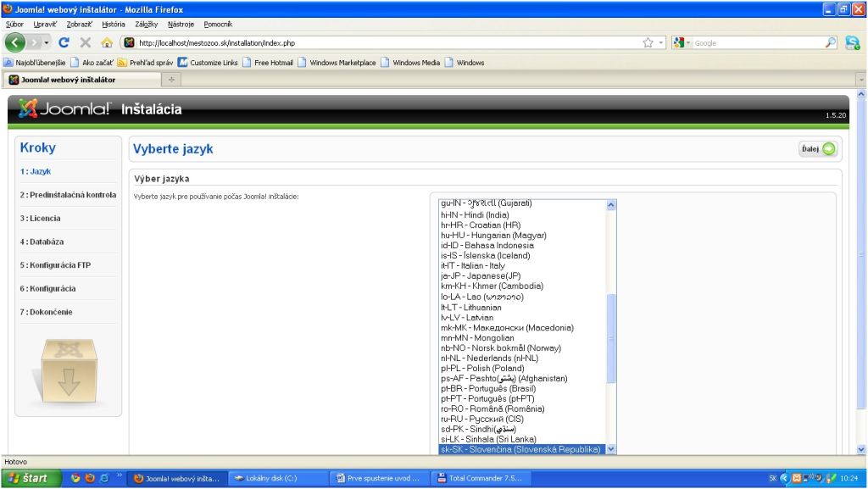The image size is (868, 489).
Task: Click step 5: Konfigurácia FTP
Action: click(x=55, y=265)
